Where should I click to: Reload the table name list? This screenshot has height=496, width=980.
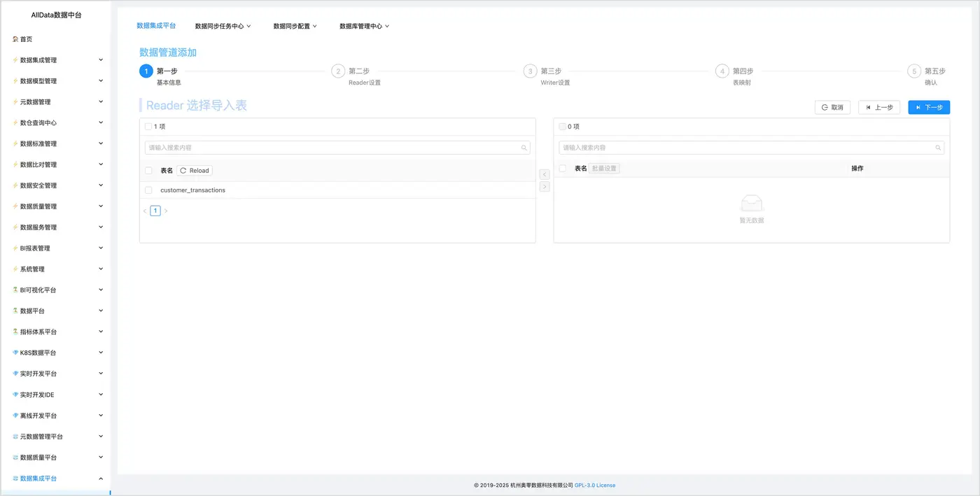(195, 171)
